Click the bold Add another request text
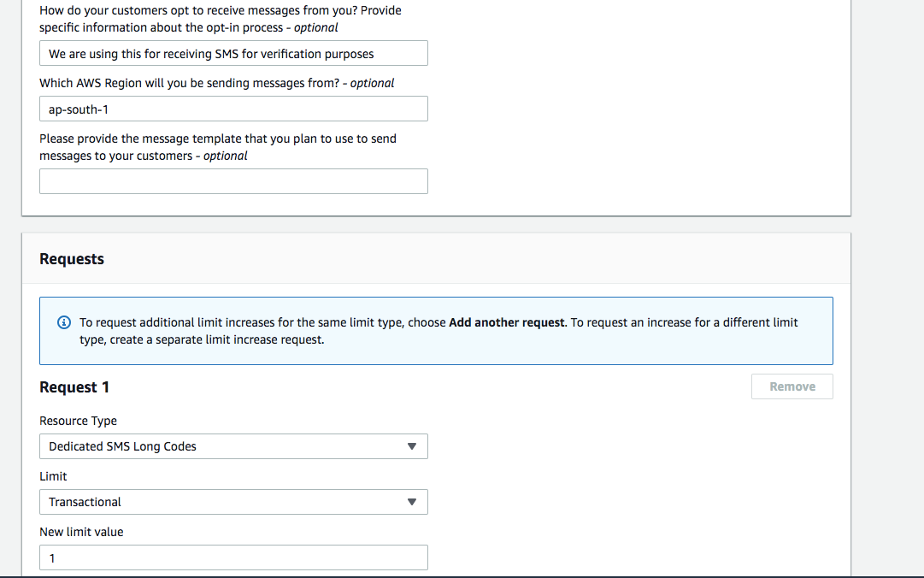 pyautogui.click(x=507, y=322)
